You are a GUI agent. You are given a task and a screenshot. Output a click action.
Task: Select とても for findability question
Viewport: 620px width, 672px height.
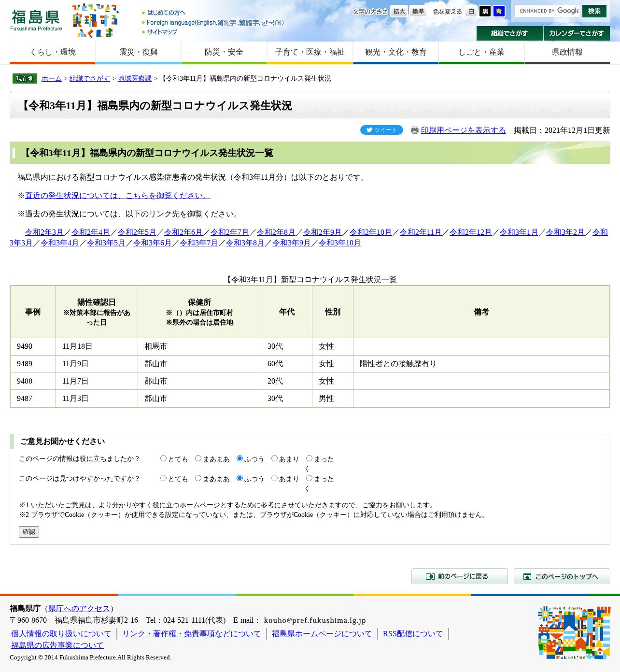click(163, 478)
